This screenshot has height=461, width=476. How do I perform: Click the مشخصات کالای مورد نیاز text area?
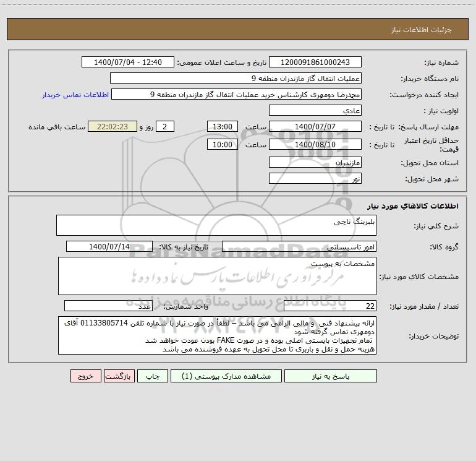coord(217,276)
